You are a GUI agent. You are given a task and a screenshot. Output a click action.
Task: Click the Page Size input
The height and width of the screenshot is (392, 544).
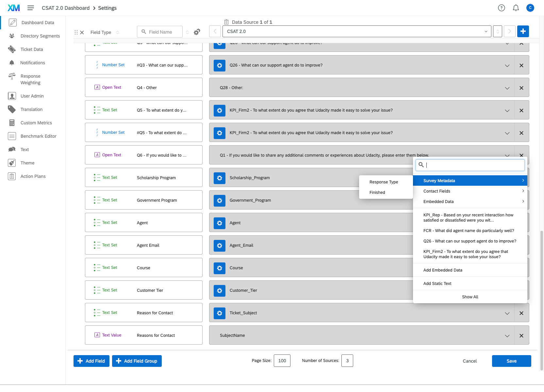click(x=282, y=361)
